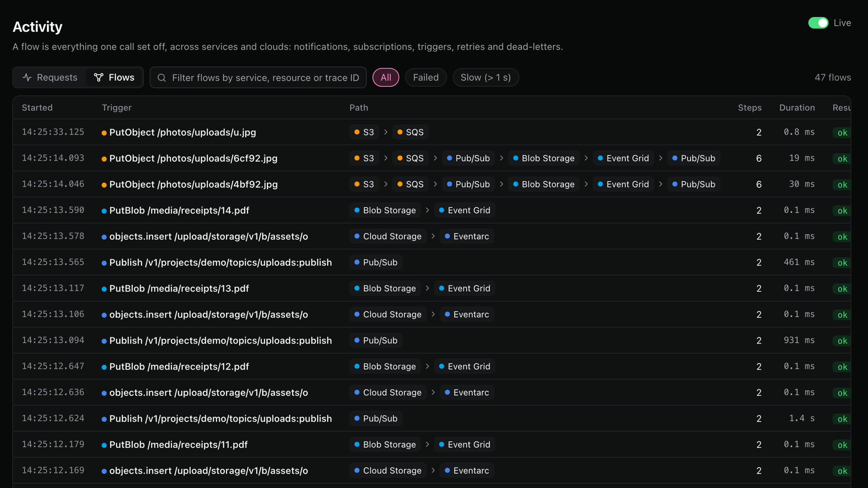Viewport: 868px width, 488px height.
Task: Click Event Grid chip in the 12.pdf row
Action: 465,367
